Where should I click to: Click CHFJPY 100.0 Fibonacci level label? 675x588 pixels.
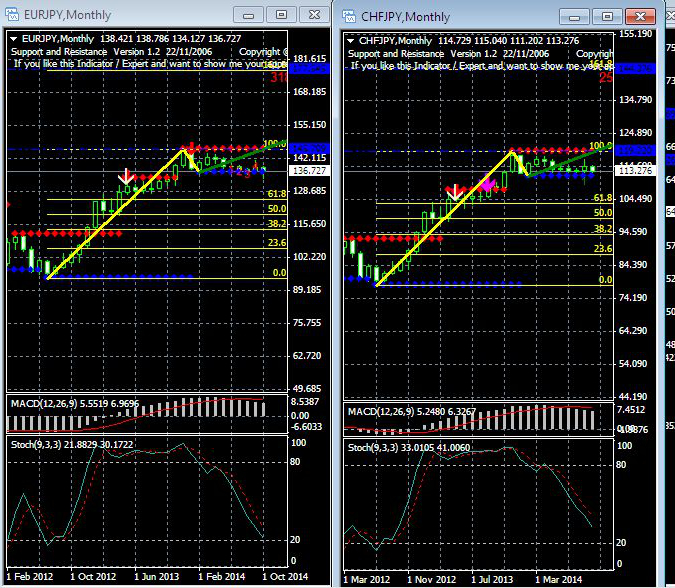click(x=601, y=145)
